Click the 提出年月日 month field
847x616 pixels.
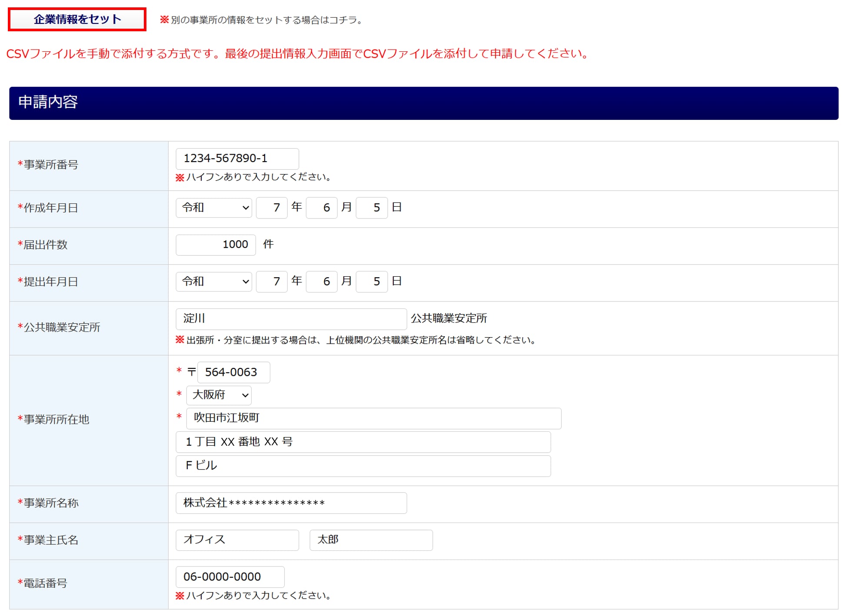coord(322,282)
